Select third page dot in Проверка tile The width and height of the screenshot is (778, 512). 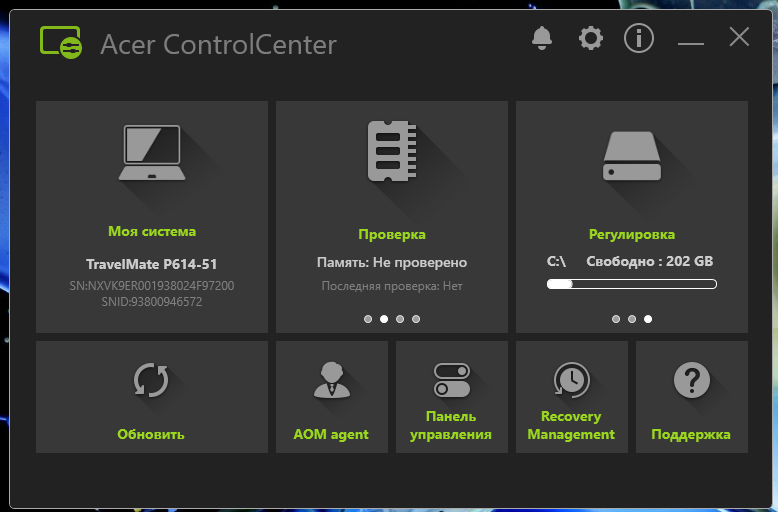(400, 319)
